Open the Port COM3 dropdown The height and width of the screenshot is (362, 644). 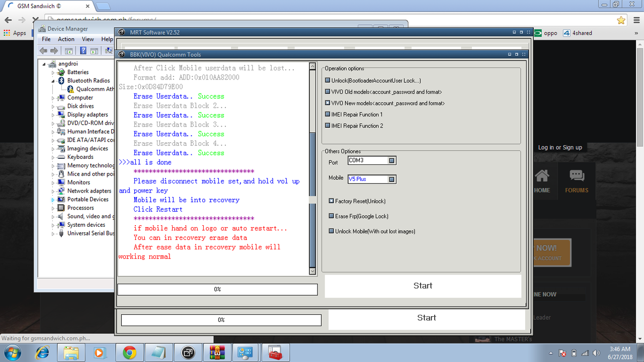[x=392, y=160]
